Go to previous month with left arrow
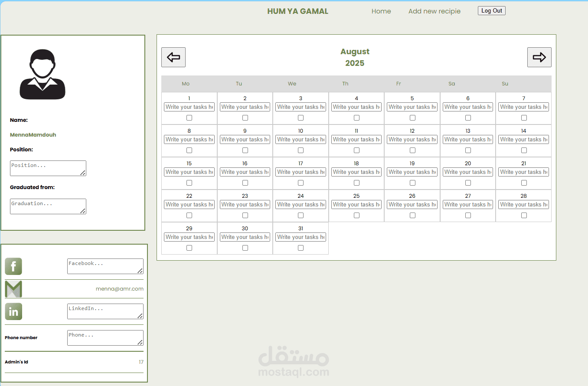 coord(173,57)
